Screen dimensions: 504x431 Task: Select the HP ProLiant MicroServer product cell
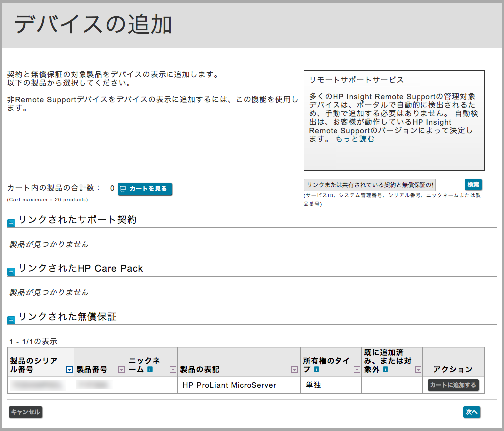229,385
